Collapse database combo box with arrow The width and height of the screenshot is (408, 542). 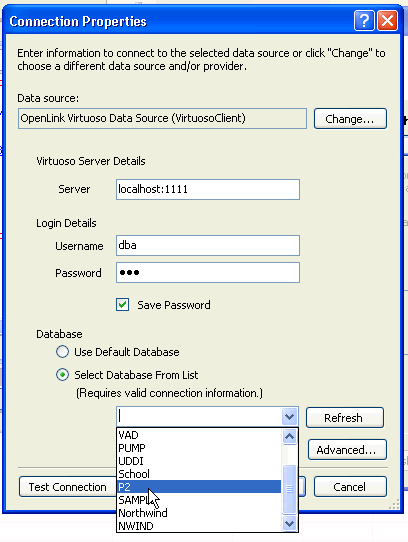[289, 417]
